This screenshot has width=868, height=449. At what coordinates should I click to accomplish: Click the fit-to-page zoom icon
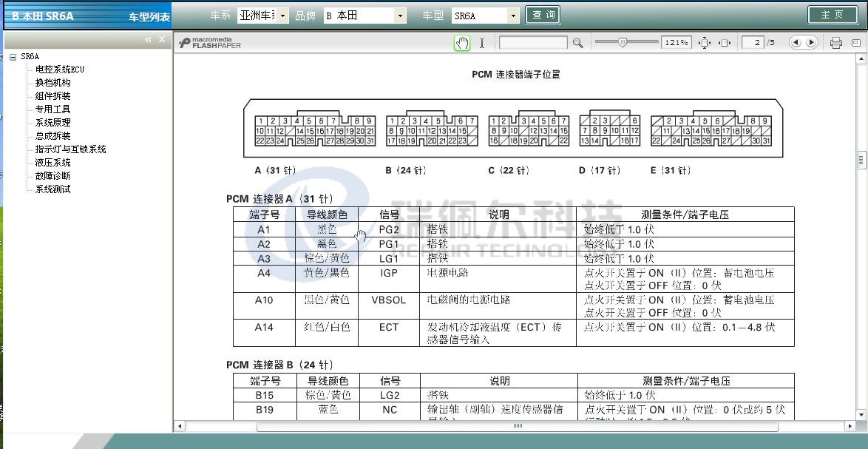tap(705, 43)
